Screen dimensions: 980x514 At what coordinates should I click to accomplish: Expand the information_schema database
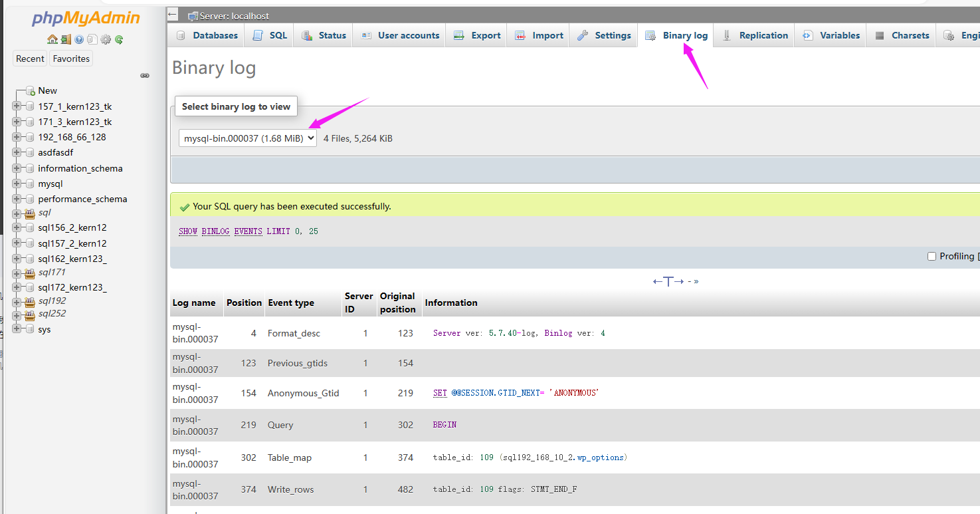point(17,168)
